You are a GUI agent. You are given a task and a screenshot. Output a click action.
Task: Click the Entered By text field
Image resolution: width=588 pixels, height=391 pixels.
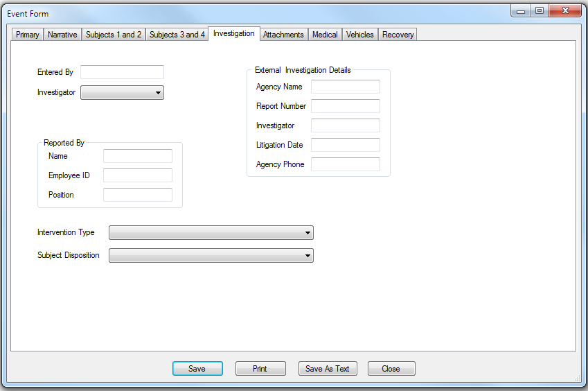tap(122, 72)
